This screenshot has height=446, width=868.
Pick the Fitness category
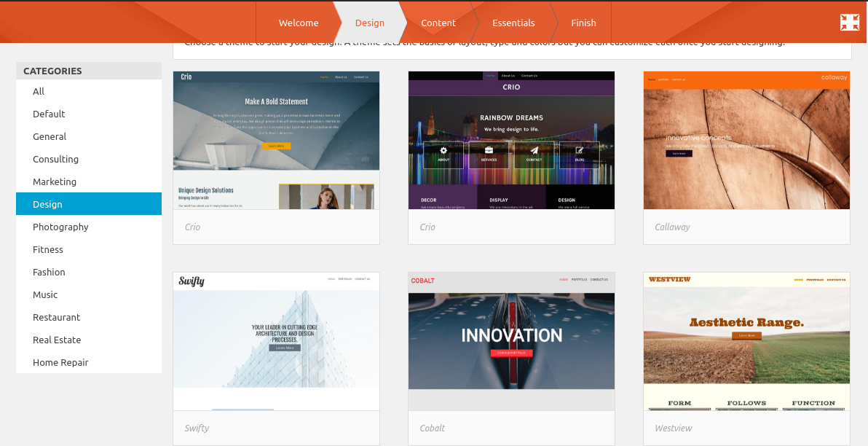coord(89,249)
